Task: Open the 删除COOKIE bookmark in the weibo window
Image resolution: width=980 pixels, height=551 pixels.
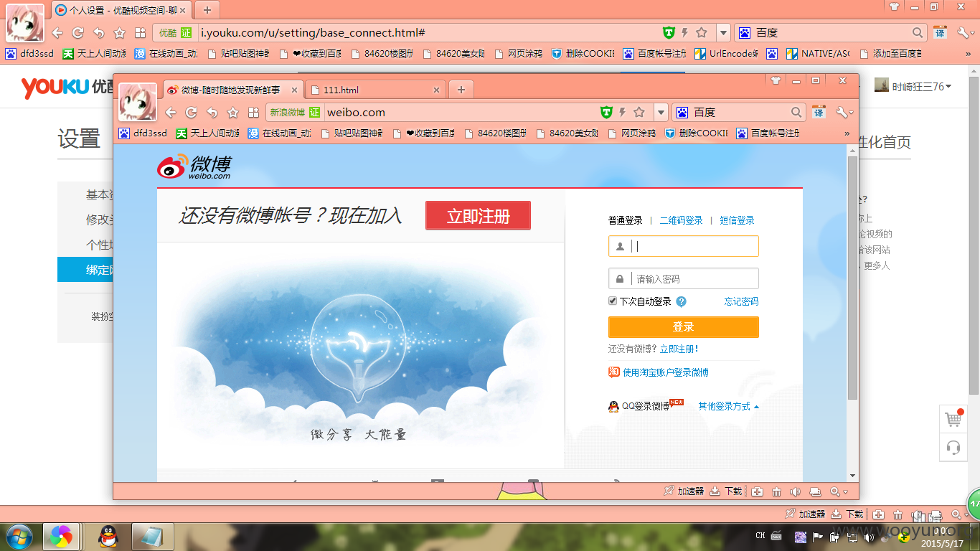Action: tap(696, 133)
